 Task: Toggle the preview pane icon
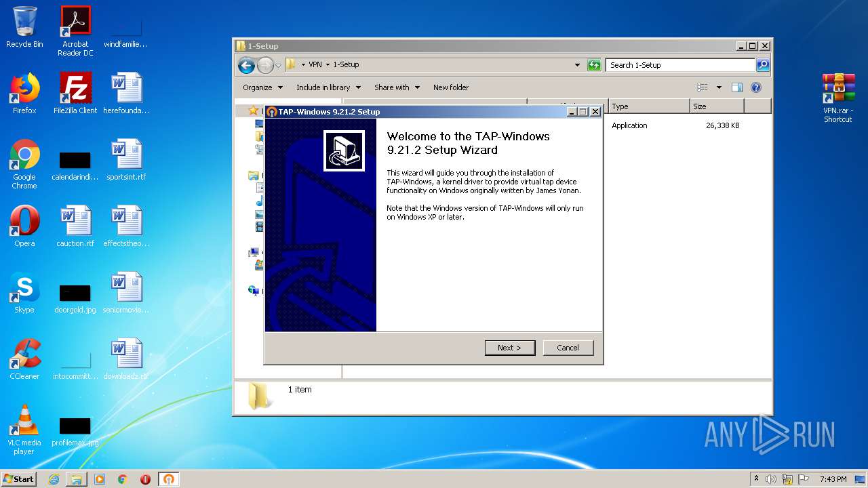[x=737, y=87]
